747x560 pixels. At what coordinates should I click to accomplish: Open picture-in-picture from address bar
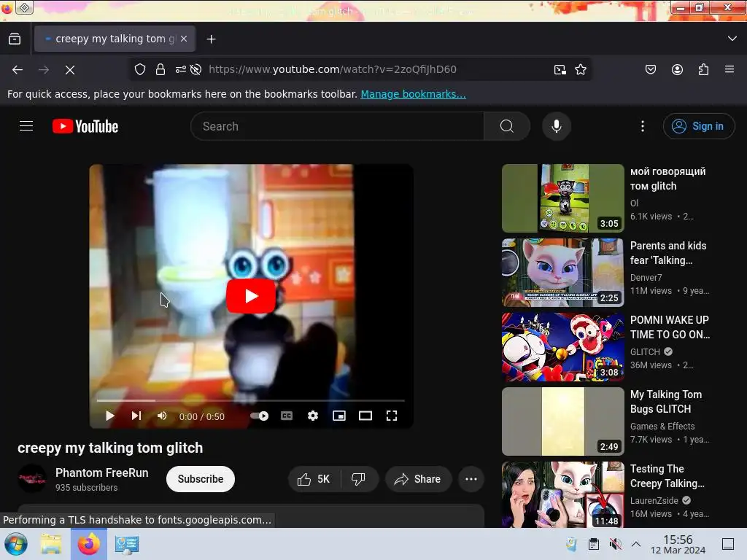560,69
